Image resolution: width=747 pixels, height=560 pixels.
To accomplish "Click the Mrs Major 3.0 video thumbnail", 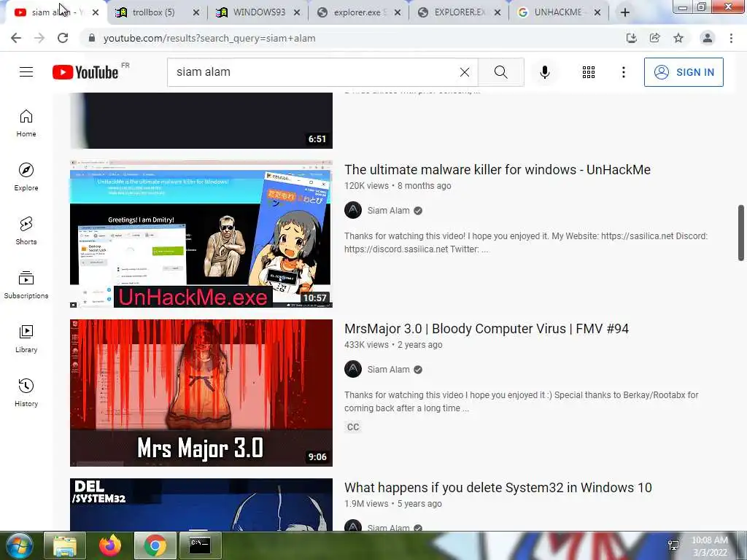I will click(201, 393).
